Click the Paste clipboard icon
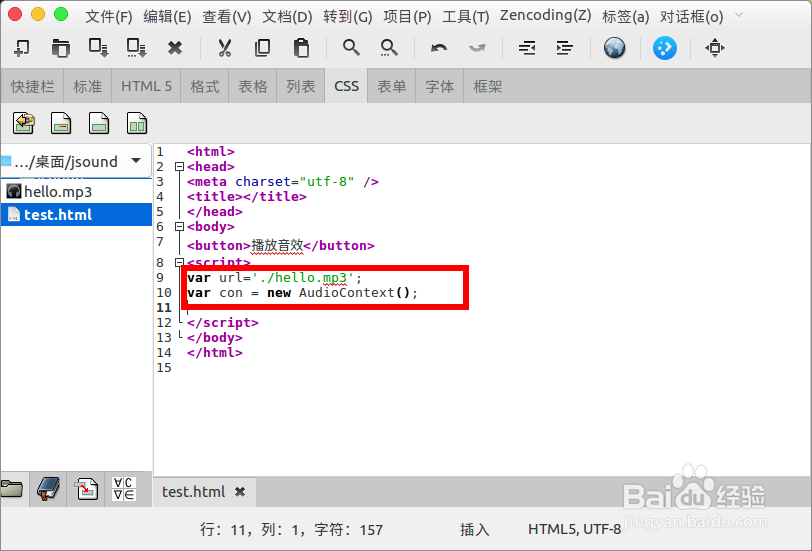Screen dimensions: 812x551 [x=301, y=48]
